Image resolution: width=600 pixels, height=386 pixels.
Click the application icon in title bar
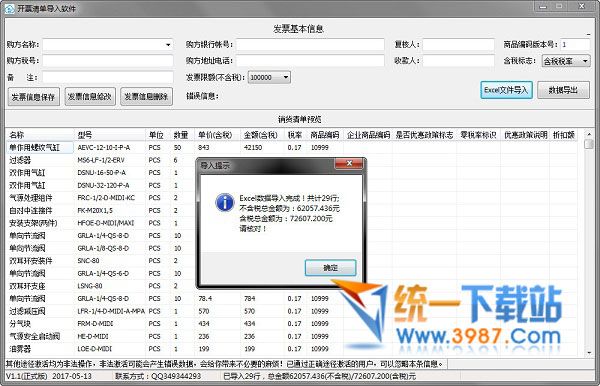(x=10, y=8)
